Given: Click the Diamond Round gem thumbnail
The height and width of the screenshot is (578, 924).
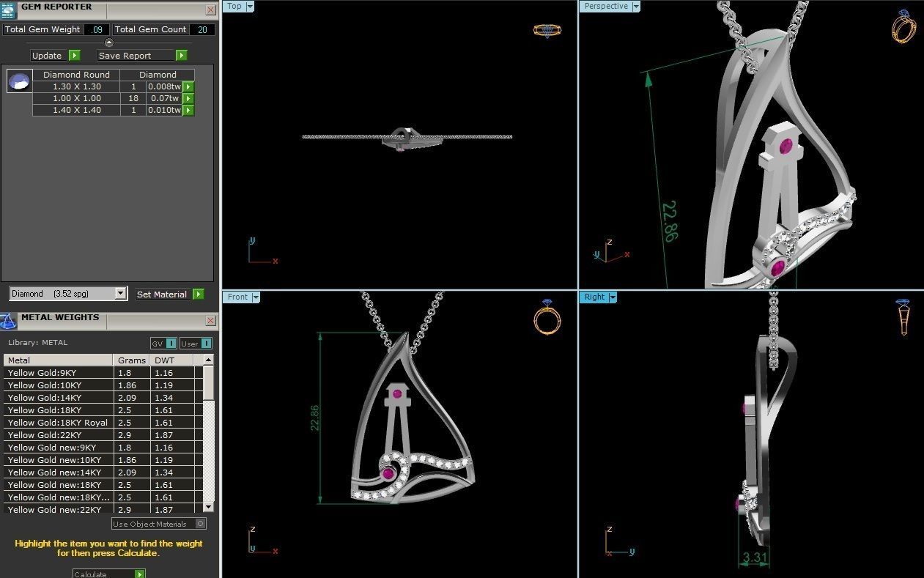Looking at the screenshot, I should pyautogui.click(x=20, y=81).
